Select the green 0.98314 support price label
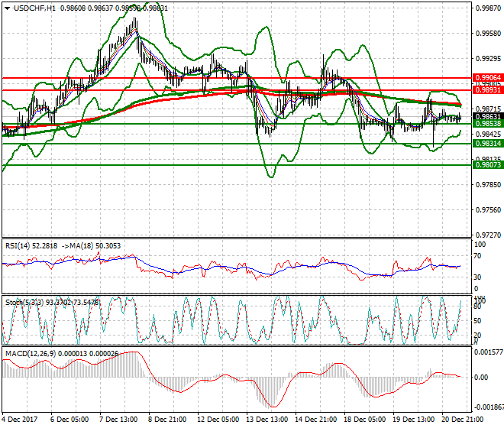 click(488, 144)
